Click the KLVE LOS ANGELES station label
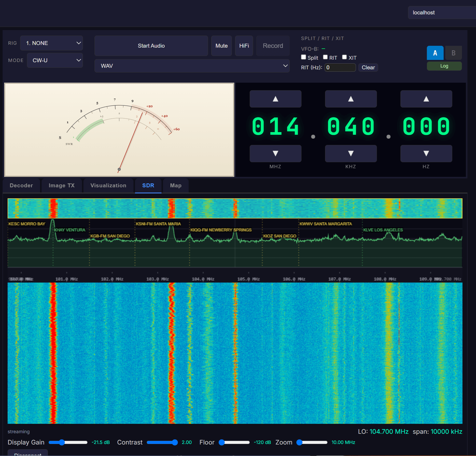This screenshot has width=476, height=456. [383, 230]
